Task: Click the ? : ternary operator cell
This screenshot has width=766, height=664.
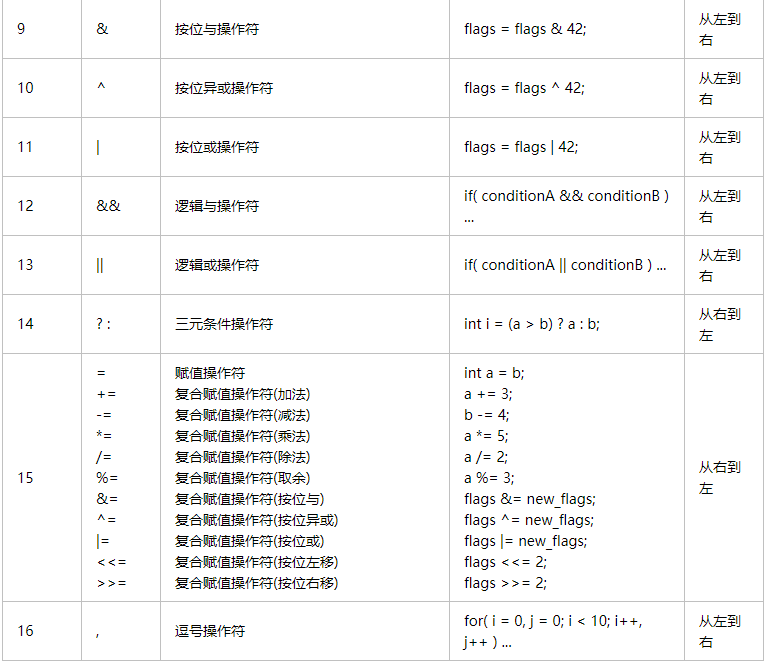Action: (121, 324)
